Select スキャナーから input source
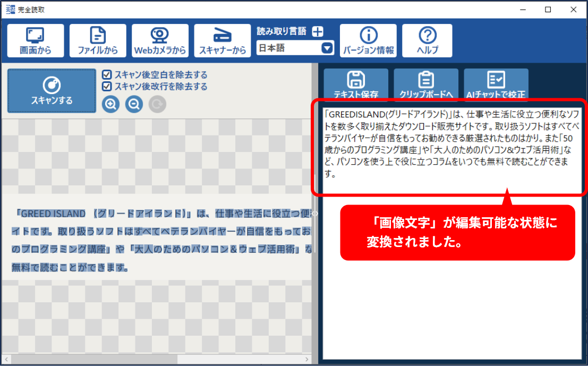The height and width of the screenshot is (366, 588). coord(223,41)
